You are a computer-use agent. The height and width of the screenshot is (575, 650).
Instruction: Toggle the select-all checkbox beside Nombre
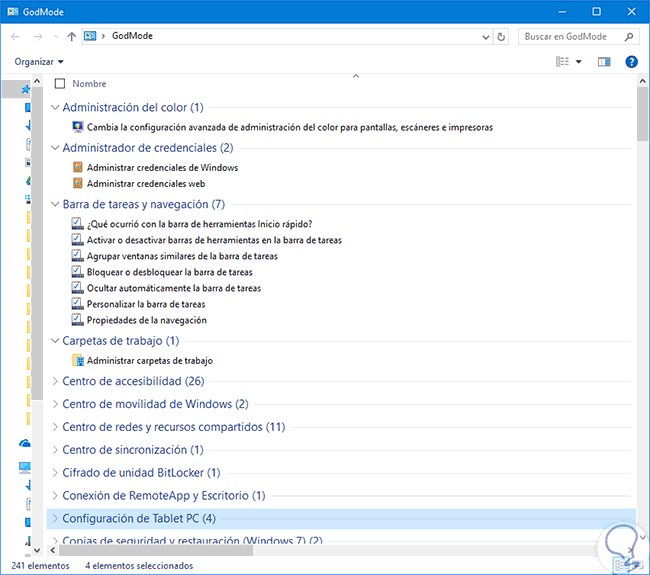pyautogui.click(x=60, y=84)
